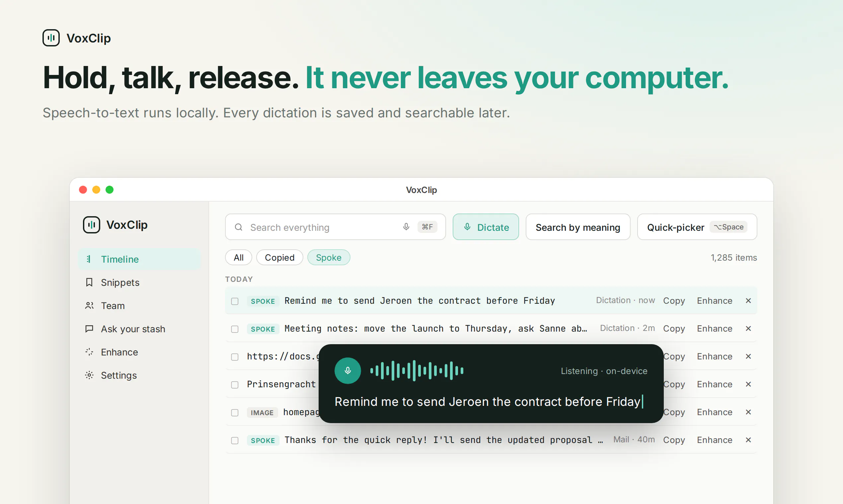Open the Timeline section
Screen dimensions: 843x504
coord(139,259)
